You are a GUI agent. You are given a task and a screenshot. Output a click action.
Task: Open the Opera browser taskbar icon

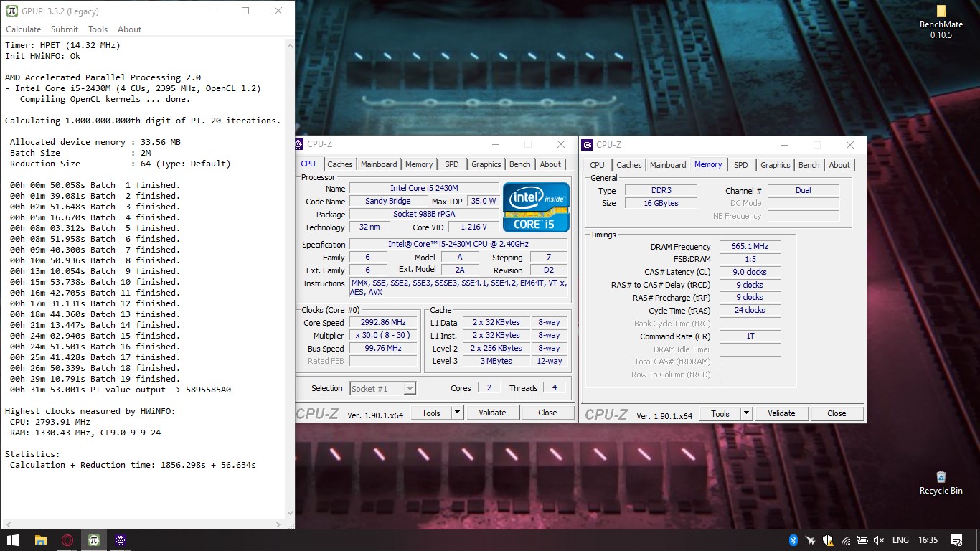coord(67,540)
